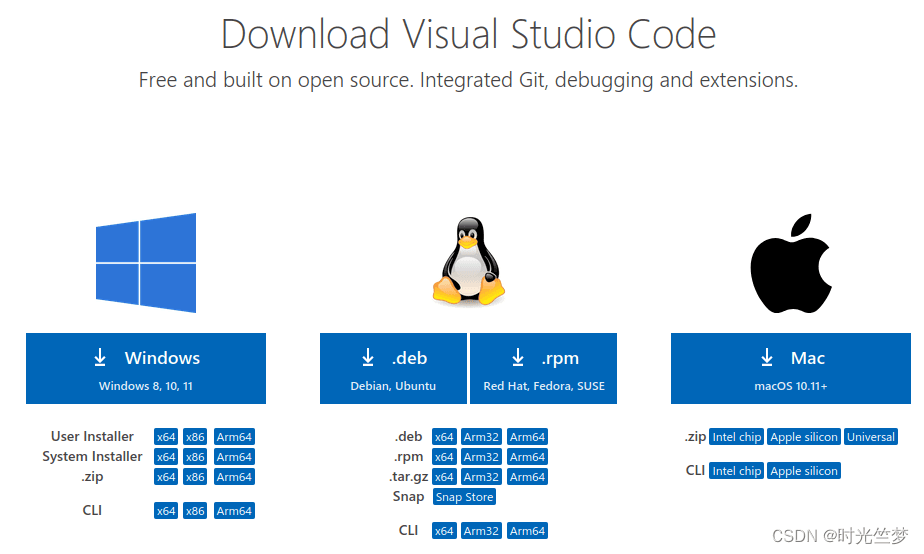Viewport: 924px width, 554px height.
Task: Select x64 for Windows User Installer
Action: click(x=166, y=437)
